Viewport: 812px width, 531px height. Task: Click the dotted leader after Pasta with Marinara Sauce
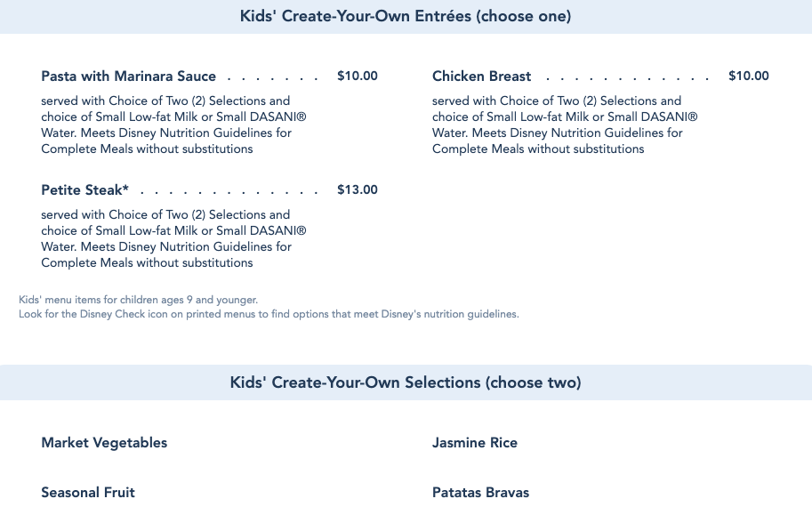click(273, 78)
